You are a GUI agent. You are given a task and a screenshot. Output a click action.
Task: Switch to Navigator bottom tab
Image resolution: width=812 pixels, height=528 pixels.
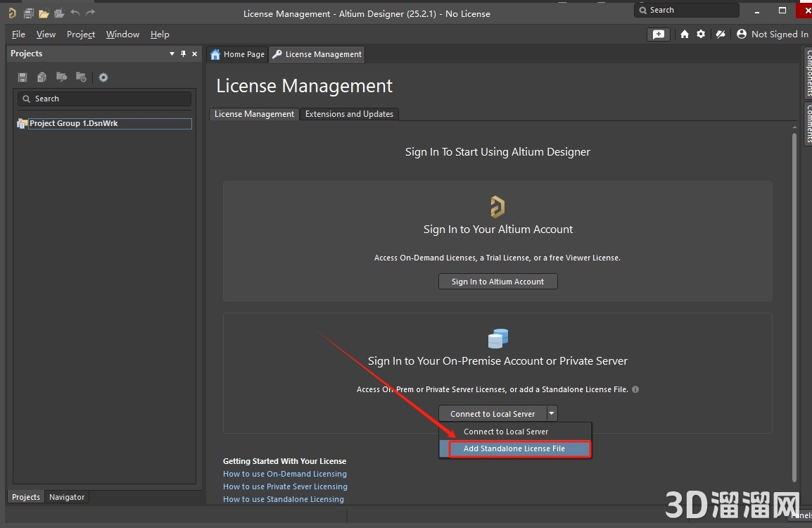67,497
